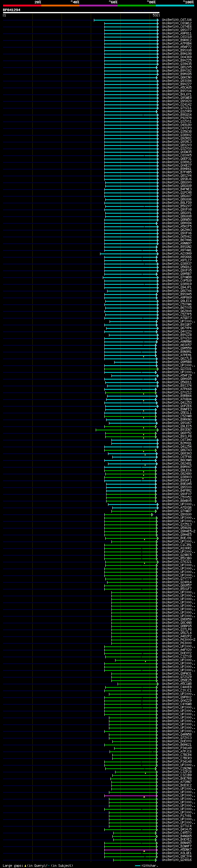
Task: Click the cyan alignment bar for UniRef100_C6TJU4
Action: coord(126,20)
